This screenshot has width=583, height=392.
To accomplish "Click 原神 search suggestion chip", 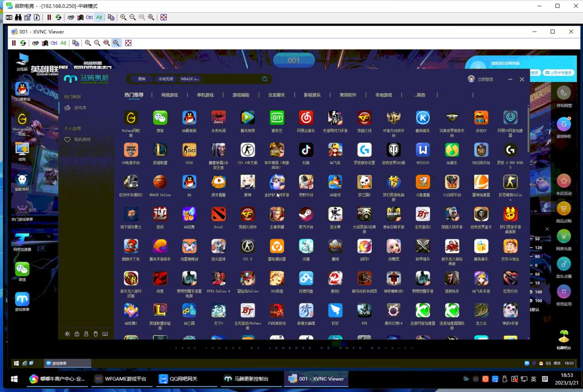I will click(x=141, y=79).
